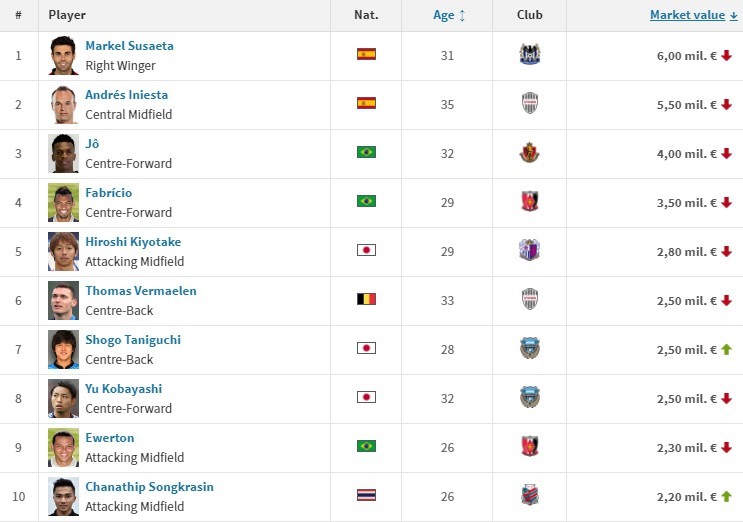The image size is (743, 522).
Task: Click Gamba Osaka club crest for Susaeta
Action: pyautogui.click(x=529, y=54)
